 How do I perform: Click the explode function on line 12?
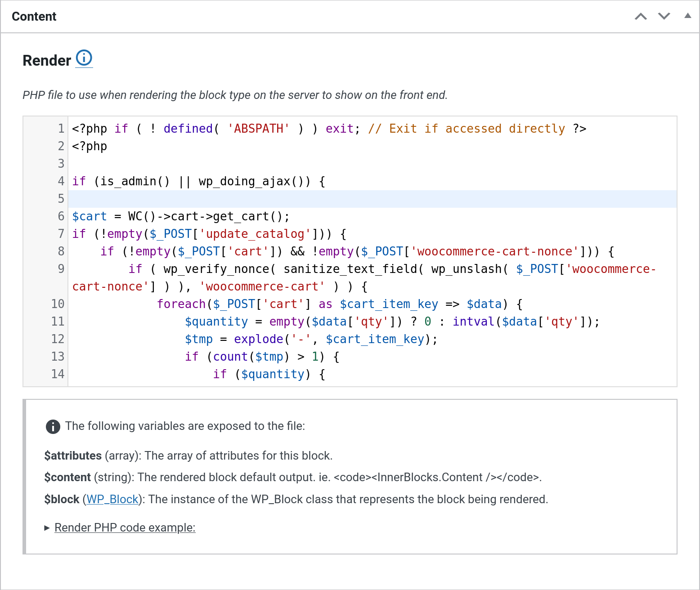pos(258,339)
